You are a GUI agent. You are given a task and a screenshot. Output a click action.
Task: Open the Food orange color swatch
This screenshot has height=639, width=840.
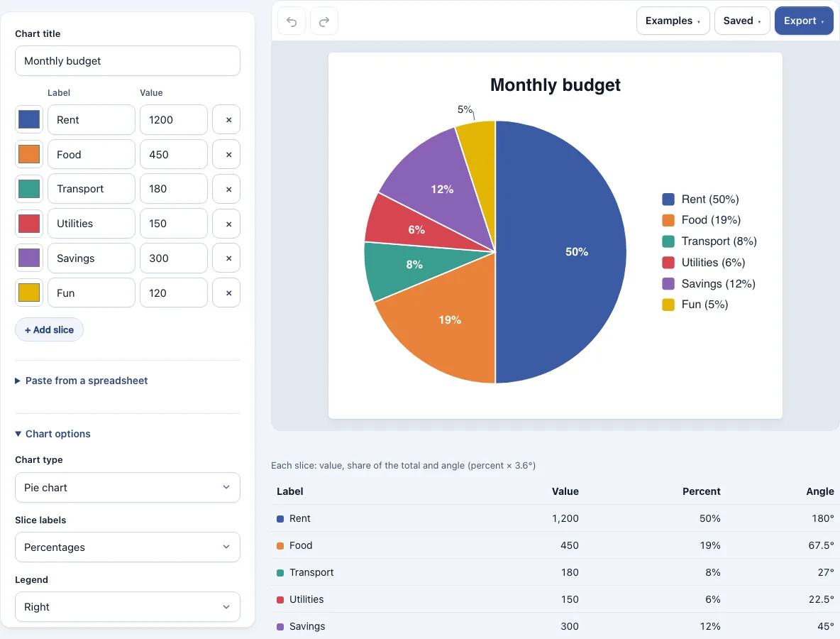pyautogui.click(x=29, y=154)
